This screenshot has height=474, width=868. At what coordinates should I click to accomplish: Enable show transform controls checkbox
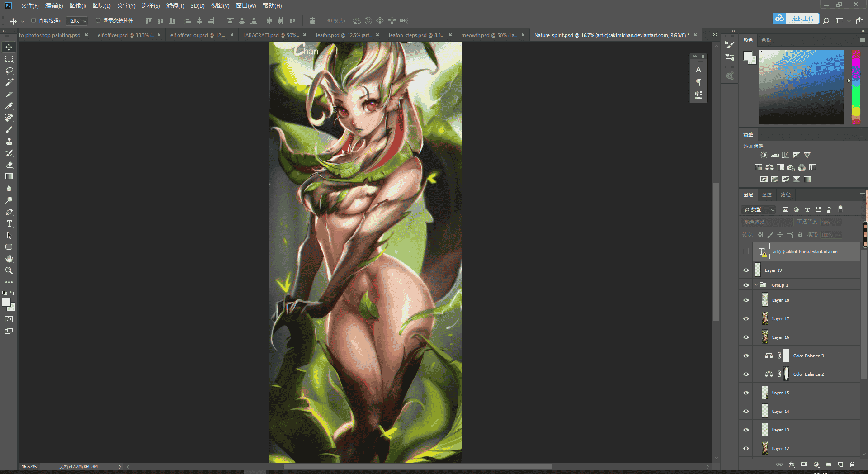point(98,20)
